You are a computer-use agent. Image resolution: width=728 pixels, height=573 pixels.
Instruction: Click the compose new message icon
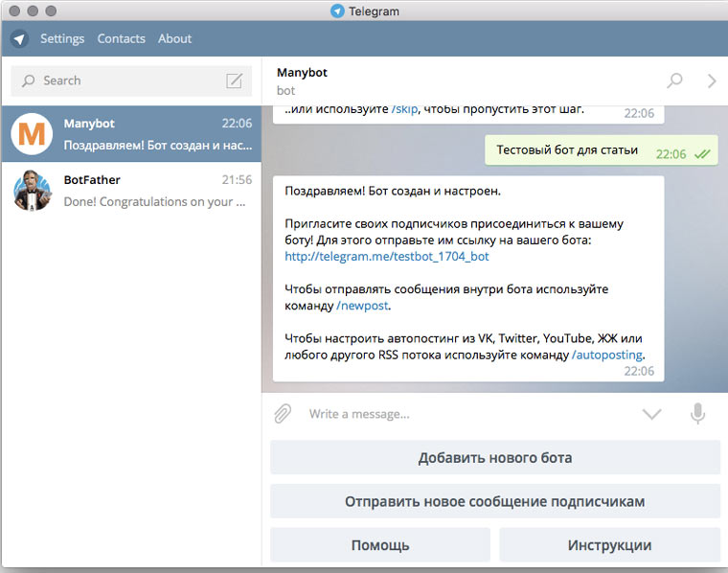[234, 80]
